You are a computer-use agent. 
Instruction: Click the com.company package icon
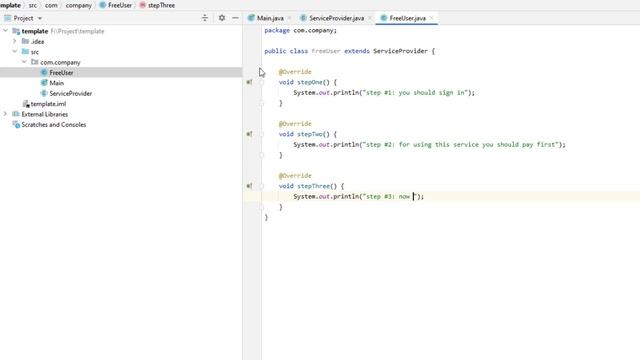pyautogui.click(x=35, y=62)
